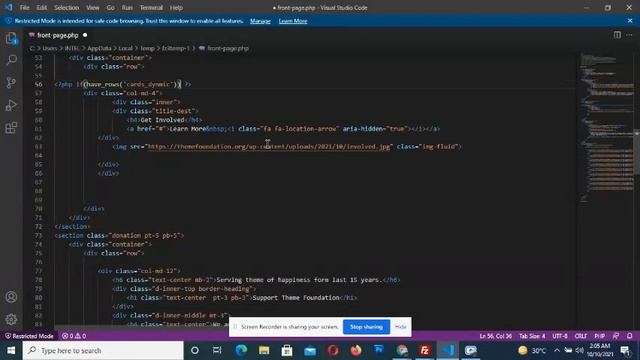Open Microsoft Store from taskbar
Image resolution: width=640 pixels, height=360 pixels.
[287, 350]
